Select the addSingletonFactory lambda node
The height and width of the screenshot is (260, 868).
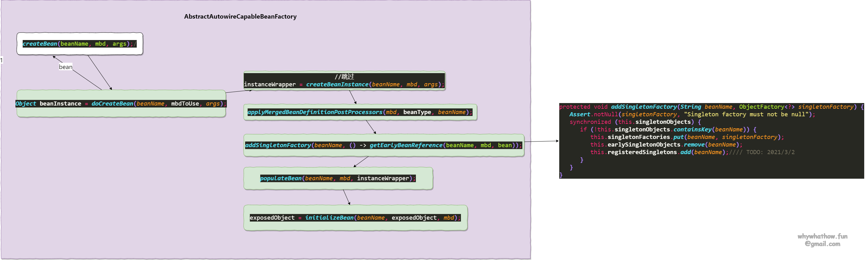pyautogui.click(x=383, y=145)
